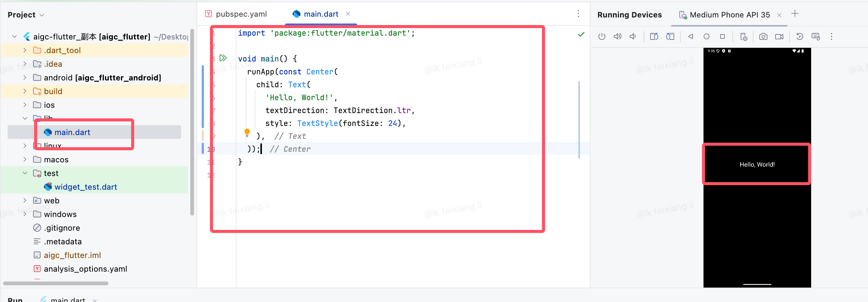Tap the emulator Back navigation triangle

pos(691,36)
